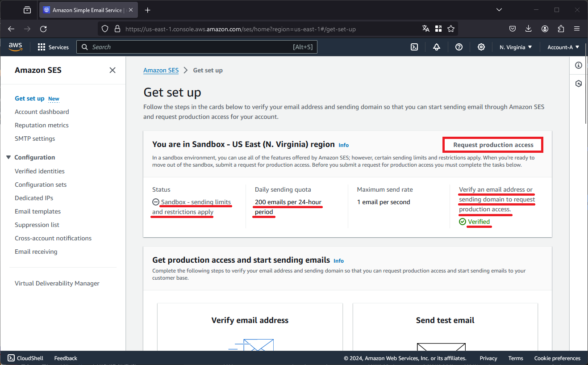Open the translate page icon
The image size is (588, 365).
pos(426,29)
